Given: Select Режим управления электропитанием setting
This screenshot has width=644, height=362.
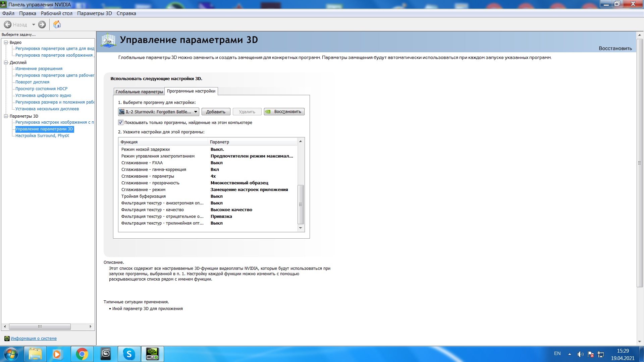Looking at the screenshot, I should click(x=208, y=156).
